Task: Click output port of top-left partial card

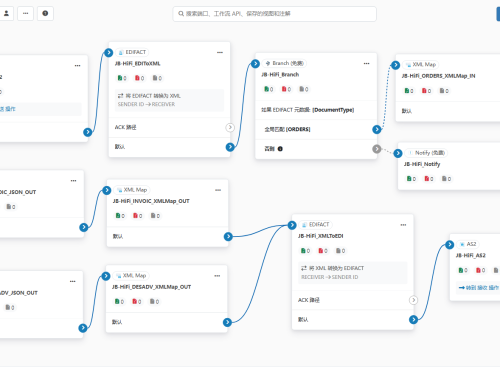Action: [88, 132]
